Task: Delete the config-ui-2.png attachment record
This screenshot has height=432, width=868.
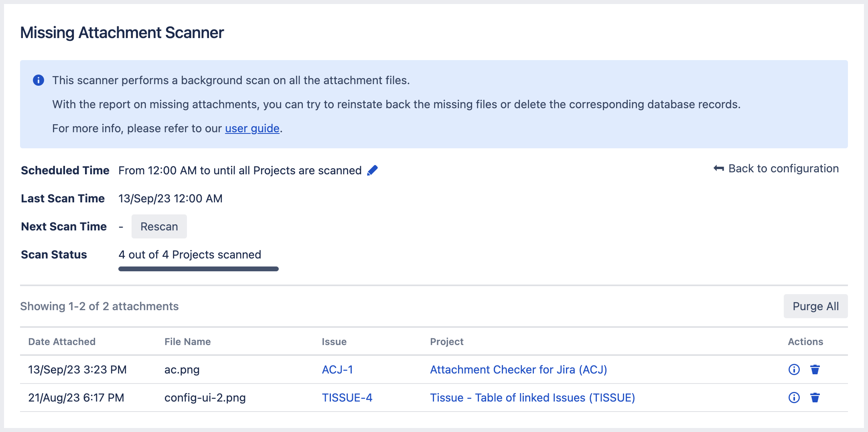Action: [815, 398]
